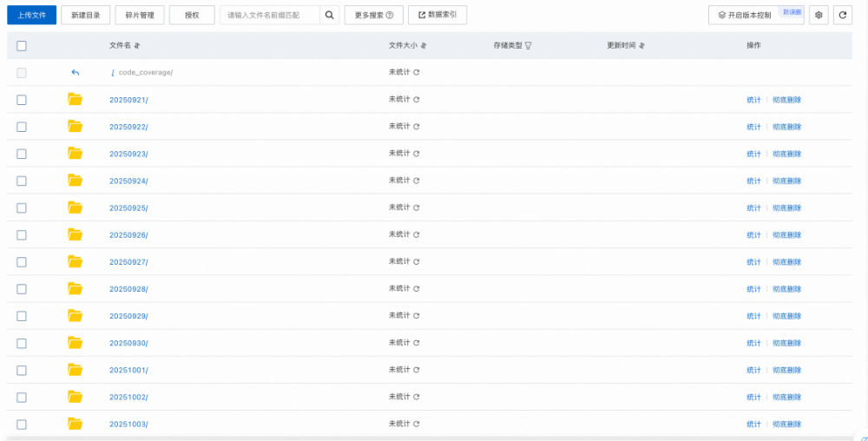Viewport: 868px width, 441px height.
Task: Focus the file name prefix search field
Action: (x=270, y=15)
